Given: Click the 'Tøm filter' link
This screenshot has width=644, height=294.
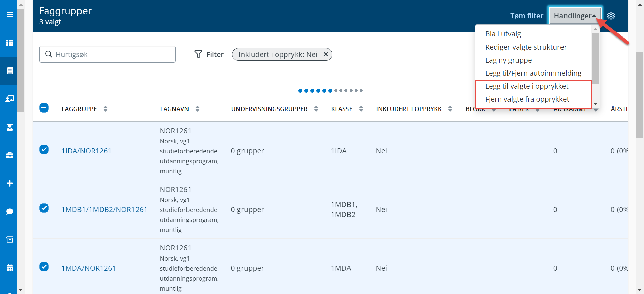Looking at the screenshot, I should pos(527,16).
